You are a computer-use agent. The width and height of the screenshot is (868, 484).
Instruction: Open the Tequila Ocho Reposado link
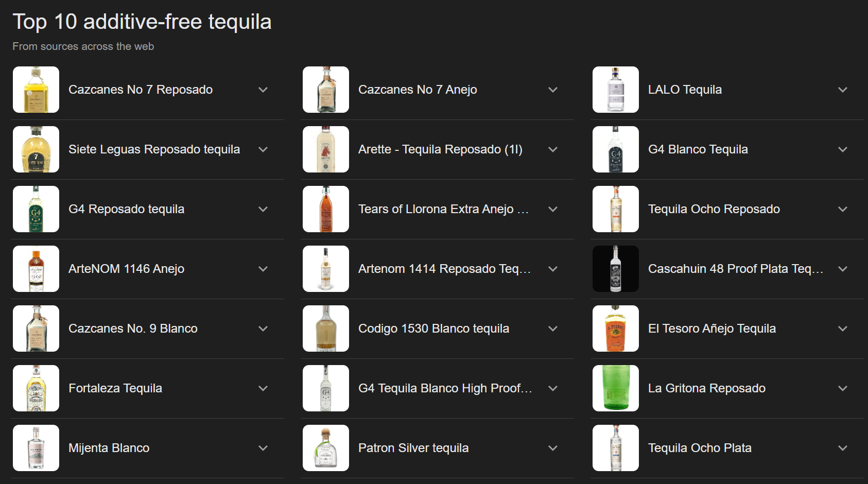point(714,209)
